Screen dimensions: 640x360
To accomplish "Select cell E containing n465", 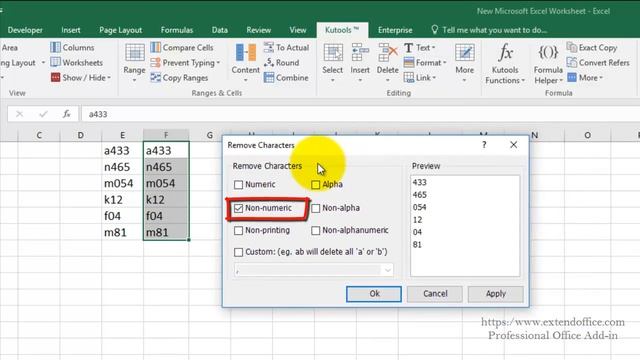I will coord(122,167).
